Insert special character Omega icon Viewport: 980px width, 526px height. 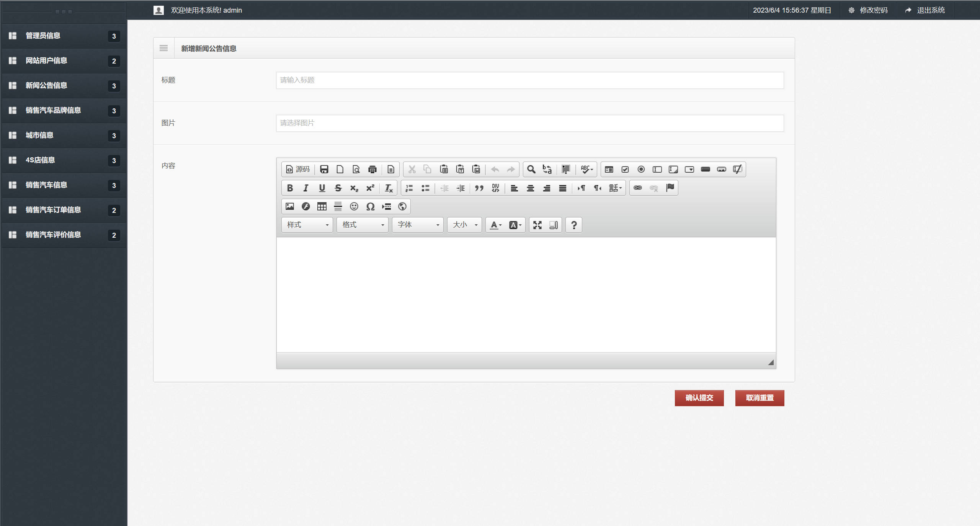click(x=370, y=207)
